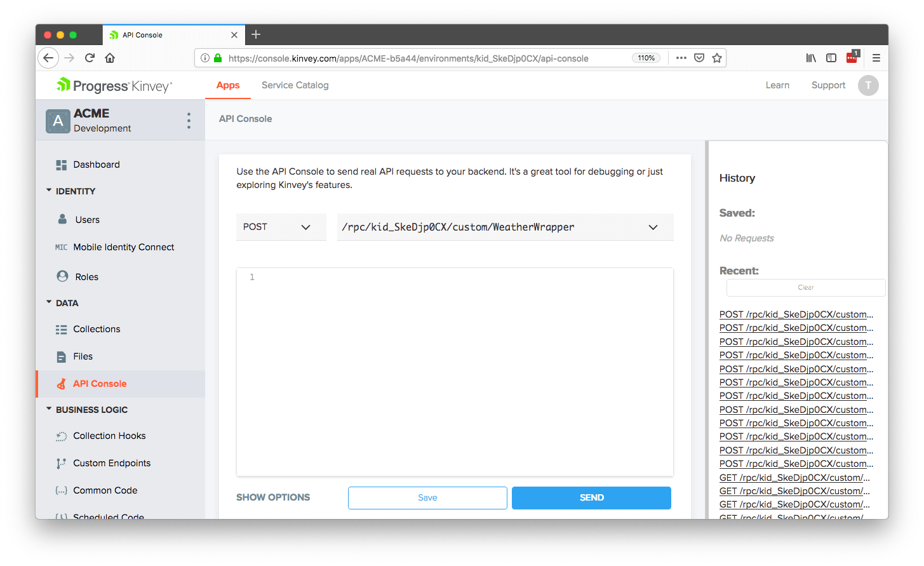
Task: Toggle the browser sidebar view
Action: click(831, 58)
